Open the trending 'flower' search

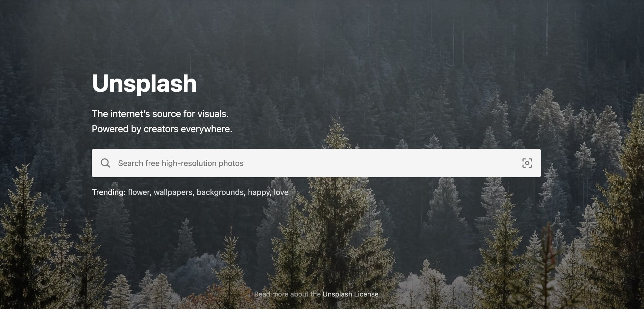click(138, 192)
